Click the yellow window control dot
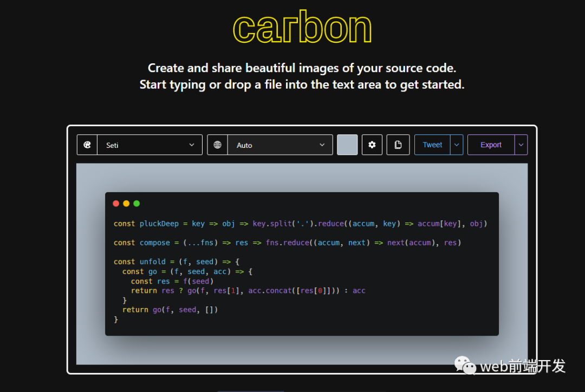The width and height of the screenshot is (585, 392). [126, 203]
